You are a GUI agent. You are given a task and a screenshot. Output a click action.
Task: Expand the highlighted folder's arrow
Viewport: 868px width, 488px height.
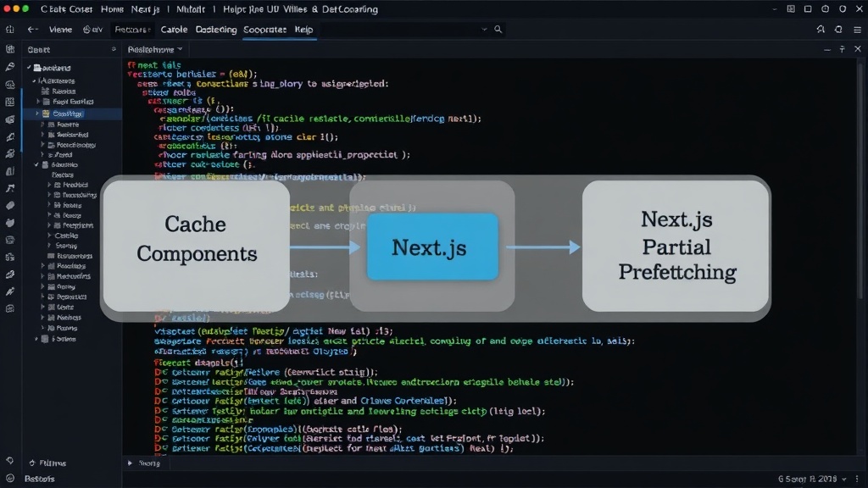pyautogui.click(x=37, y=114)
